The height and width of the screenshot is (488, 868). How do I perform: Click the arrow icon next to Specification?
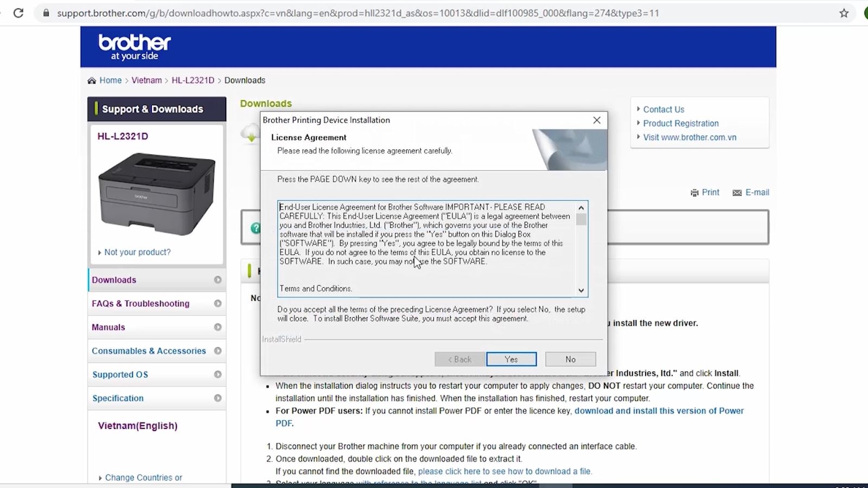218,398
